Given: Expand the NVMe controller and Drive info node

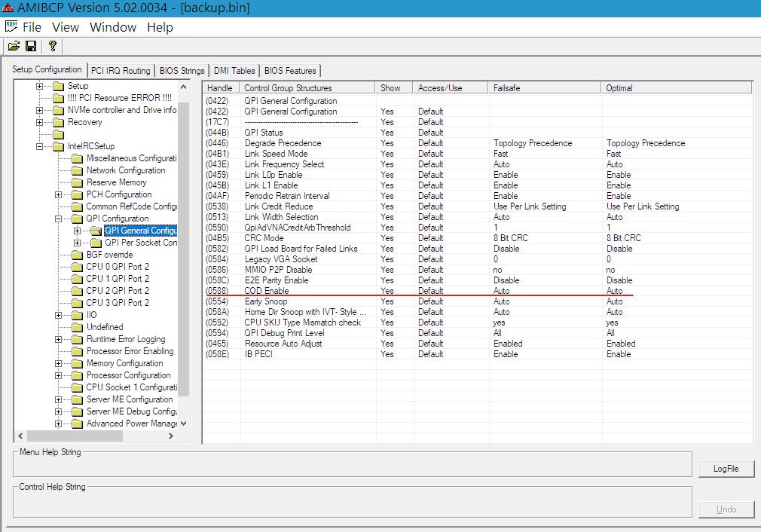Looking at the screenshot, I should point(39,110).
